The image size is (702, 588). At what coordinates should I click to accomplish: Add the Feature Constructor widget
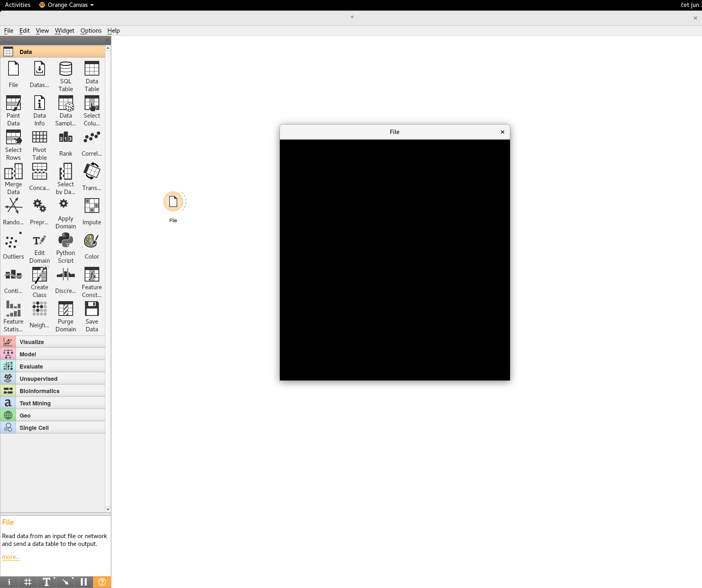point(92,282)
